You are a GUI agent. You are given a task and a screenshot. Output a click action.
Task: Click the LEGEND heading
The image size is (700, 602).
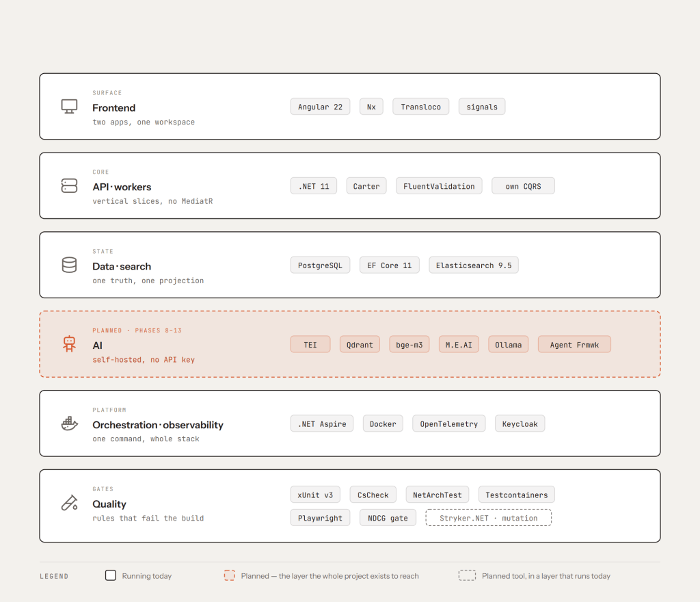54,576
